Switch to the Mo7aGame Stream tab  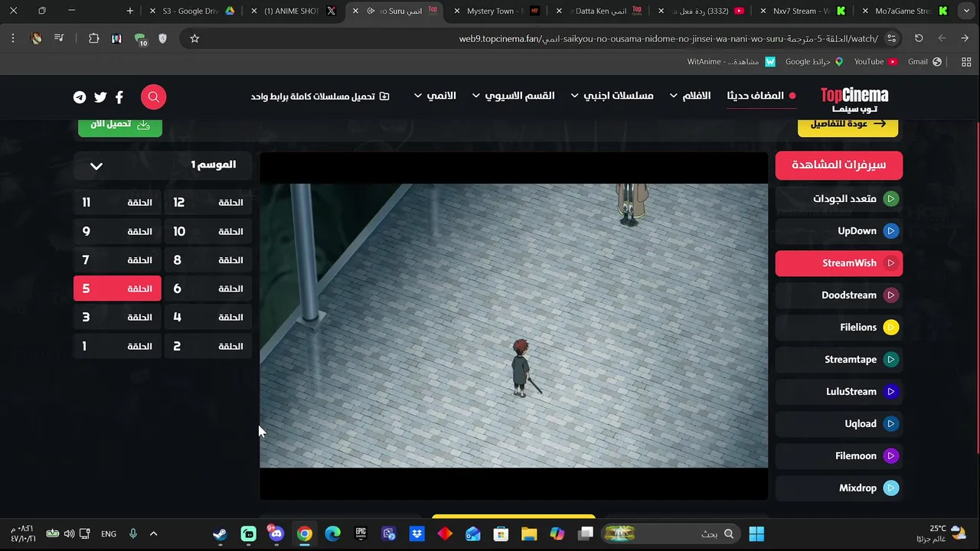click(x=907, y=11)
